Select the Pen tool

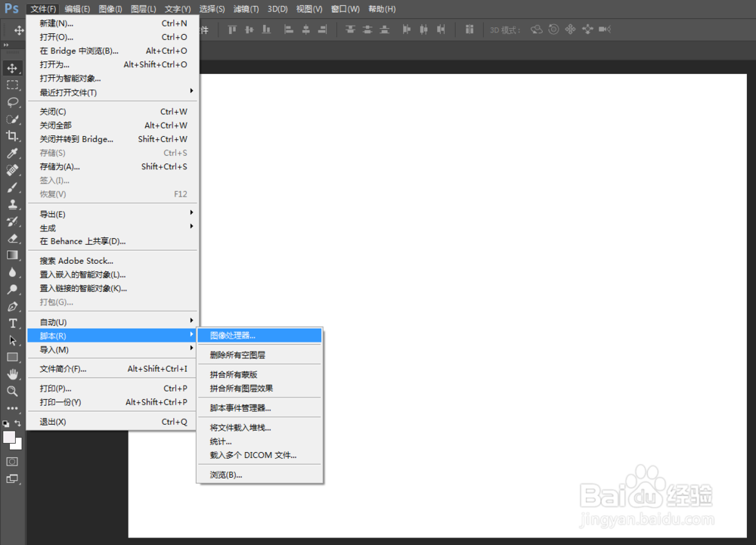pyautogui.click(x=13, y=306)
